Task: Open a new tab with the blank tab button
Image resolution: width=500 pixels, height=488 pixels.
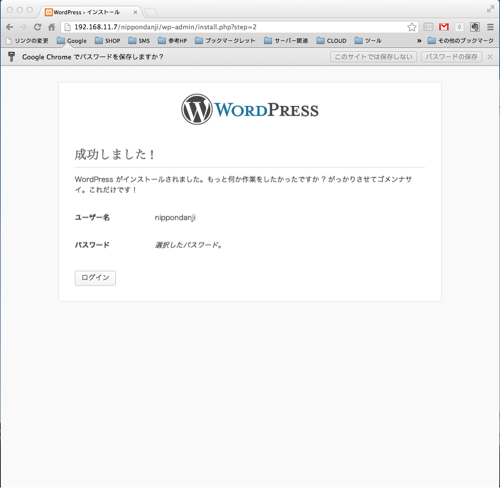Action: (151, 13)
